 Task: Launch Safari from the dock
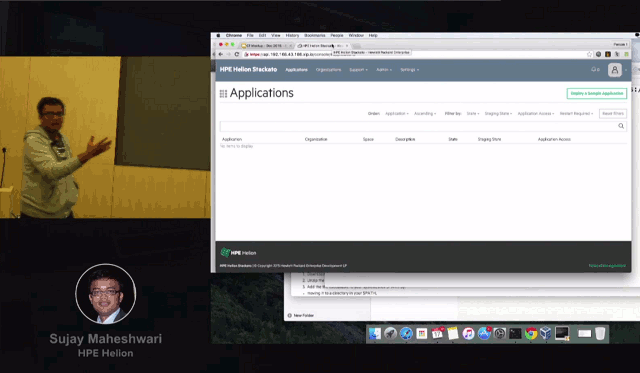(x=406, y=333)
